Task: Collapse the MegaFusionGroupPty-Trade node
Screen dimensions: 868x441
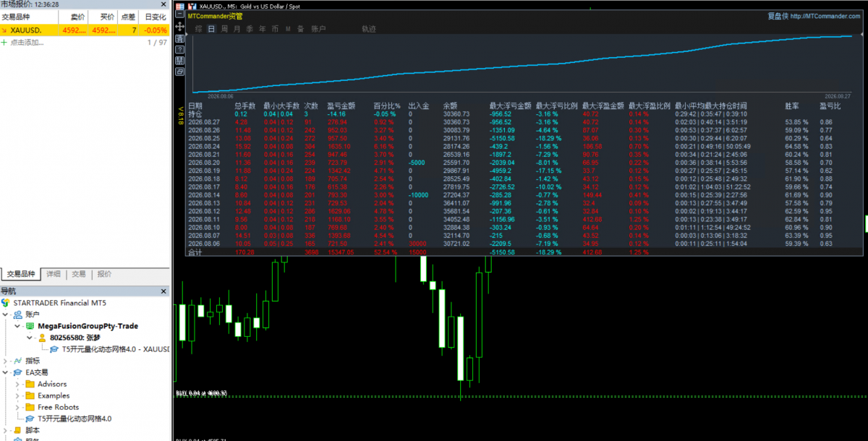Action: coord(17,326)
